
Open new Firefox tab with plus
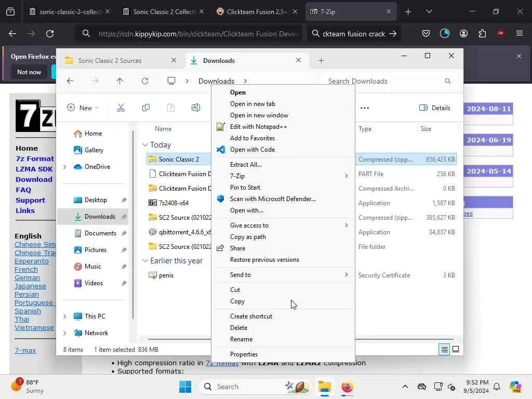point(408,12)
